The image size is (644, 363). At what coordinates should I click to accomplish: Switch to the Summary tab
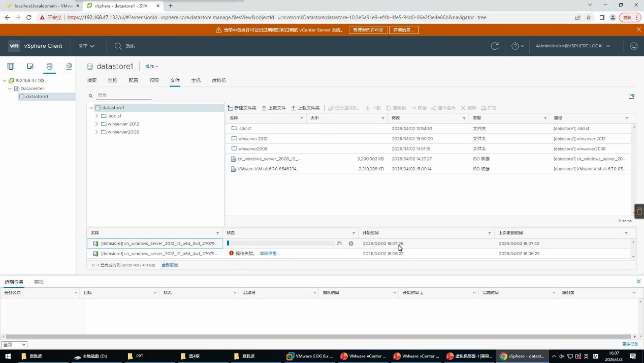click(91, 80)
